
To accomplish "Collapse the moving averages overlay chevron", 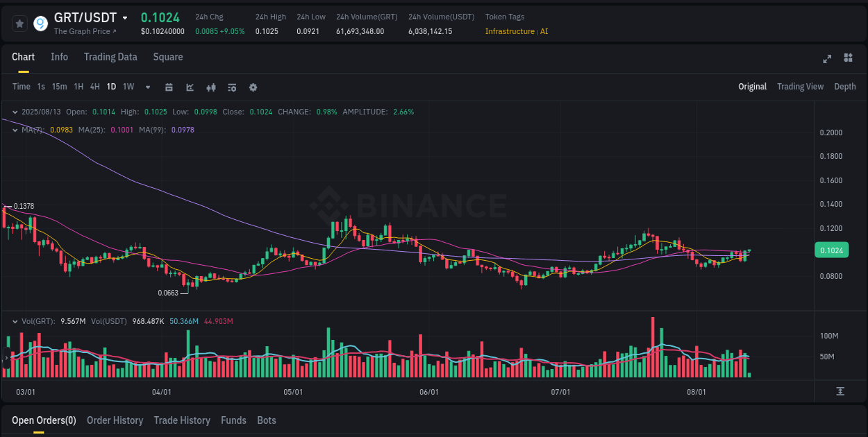I will [x=15, y=129].
